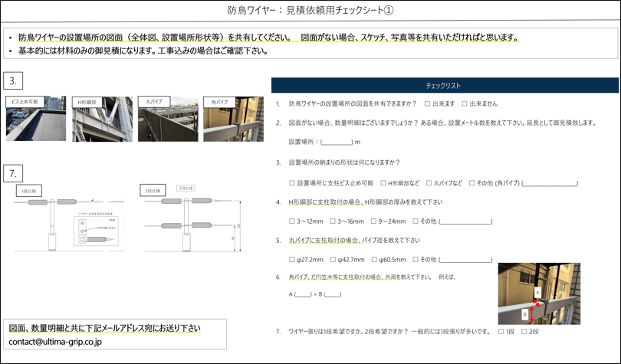Click question 7 text about ワイヤー張り
The height and width of the screenshot is (364, 621).
389,332
